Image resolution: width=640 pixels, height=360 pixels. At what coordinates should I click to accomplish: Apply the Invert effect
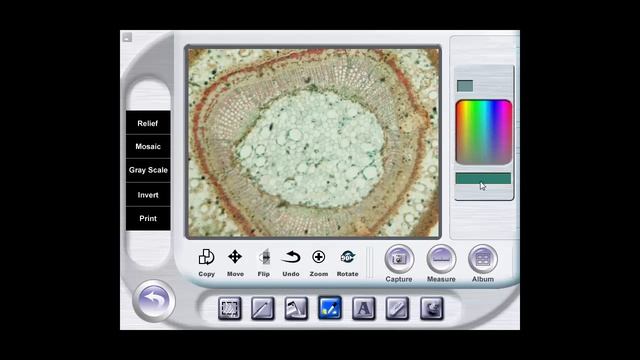point(148,195)
